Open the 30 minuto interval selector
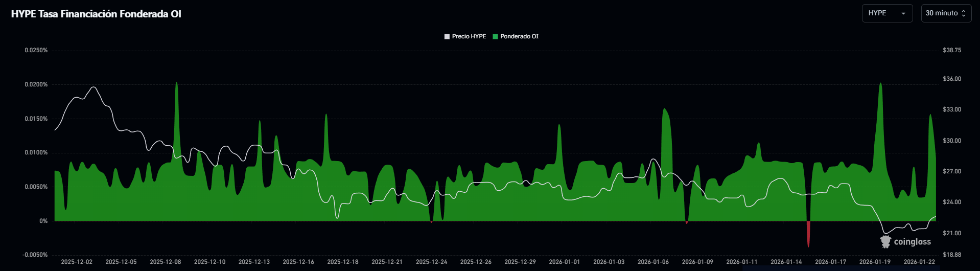This screenshot has width=980, height=271. 945,13
